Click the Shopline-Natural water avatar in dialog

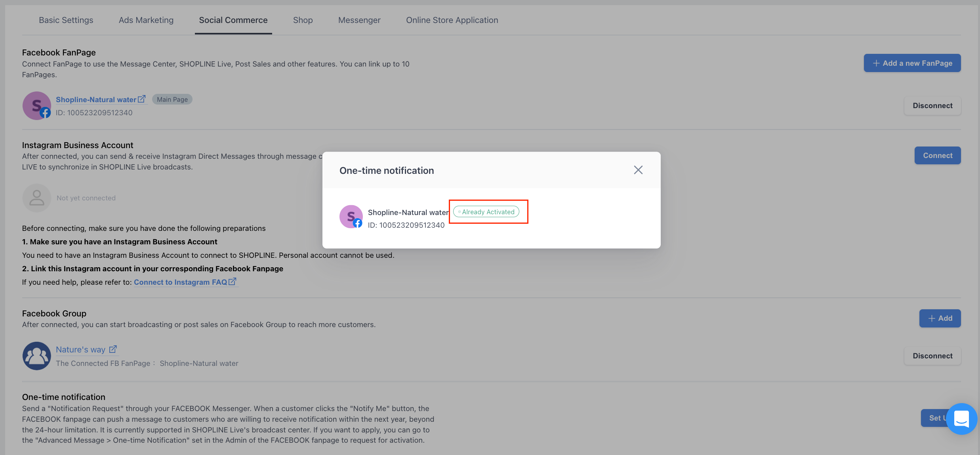(x=351, y=217)
